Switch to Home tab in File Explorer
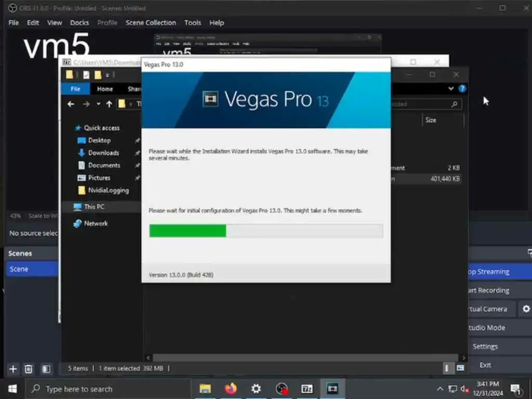 105,89
